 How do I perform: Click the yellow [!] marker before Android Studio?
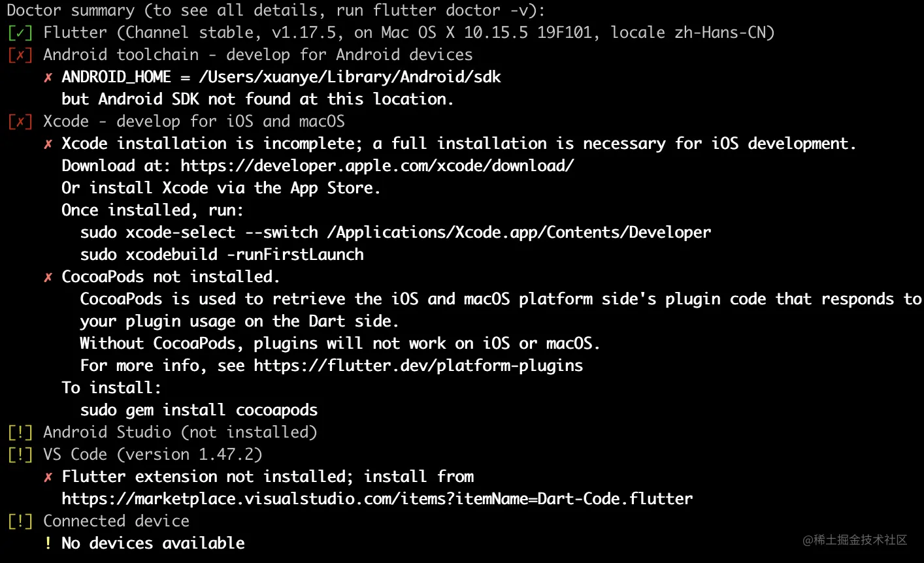(20, 432)
